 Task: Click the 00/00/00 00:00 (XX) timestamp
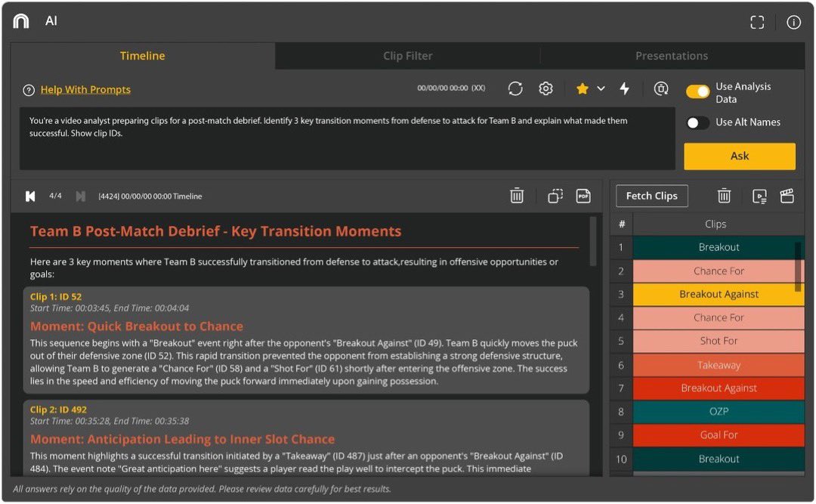pos(451,88)
